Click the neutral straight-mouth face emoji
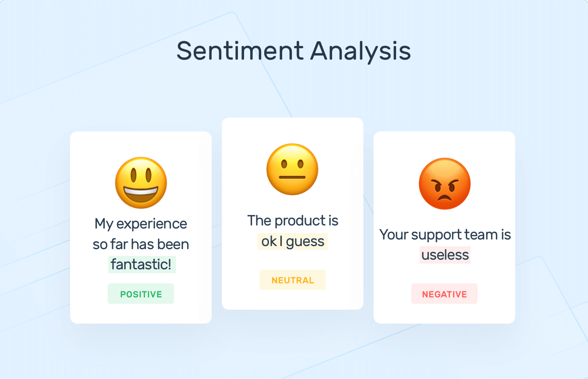The width and height of the screenshot is (588, 379). pos(292,169)
